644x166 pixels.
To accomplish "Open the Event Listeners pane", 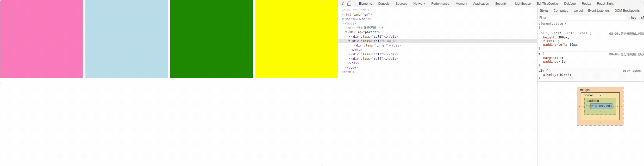I will point(598,11).
